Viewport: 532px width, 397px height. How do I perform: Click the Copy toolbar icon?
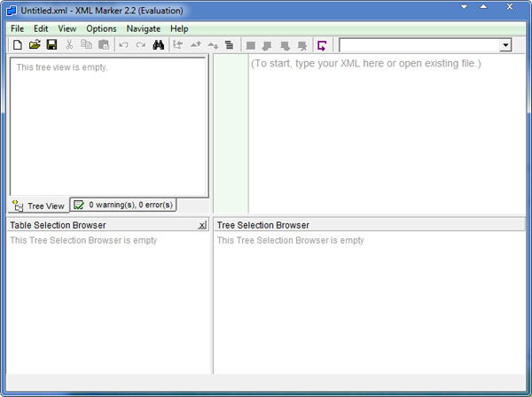click(x=87, y=45)
